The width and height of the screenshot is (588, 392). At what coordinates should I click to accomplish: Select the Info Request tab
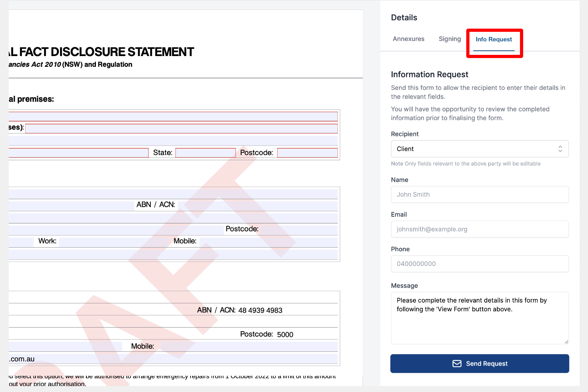coord(494,39)
